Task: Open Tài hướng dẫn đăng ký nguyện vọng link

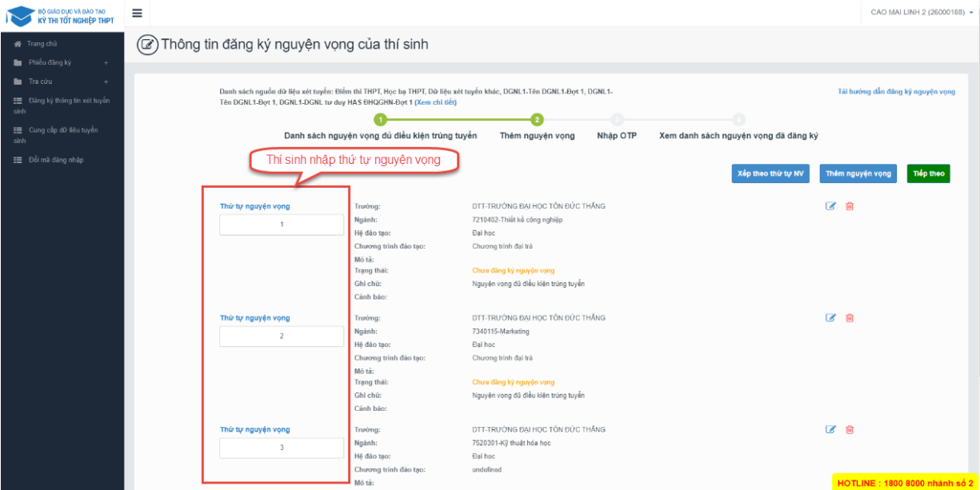Action: [896, 92]
